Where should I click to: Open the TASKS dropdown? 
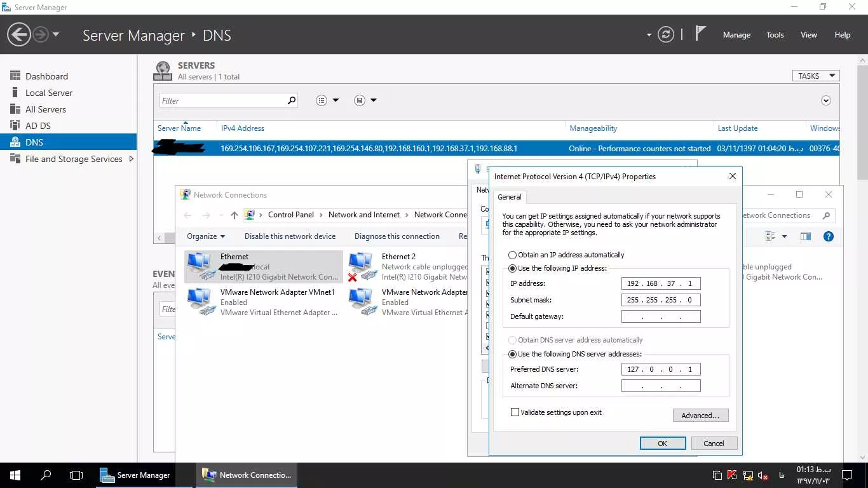pyautogui.click(x=816, y=76)
